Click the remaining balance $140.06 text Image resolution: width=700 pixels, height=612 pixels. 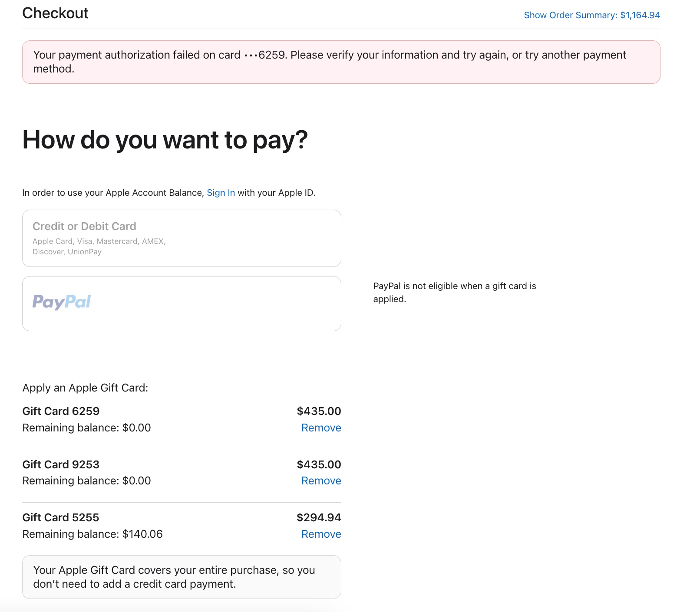click(92, 534)
